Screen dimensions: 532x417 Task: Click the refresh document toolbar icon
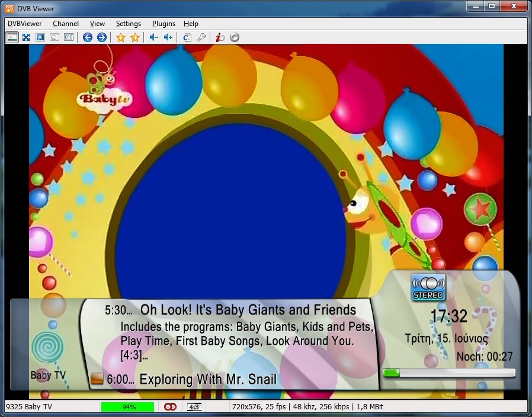[x=187, y=37]
